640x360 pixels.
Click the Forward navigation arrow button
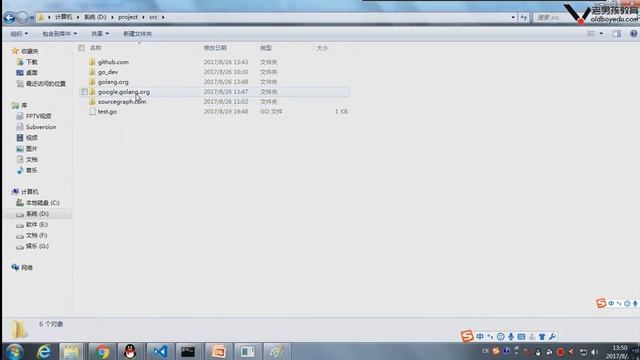click(x=22, y=18)
